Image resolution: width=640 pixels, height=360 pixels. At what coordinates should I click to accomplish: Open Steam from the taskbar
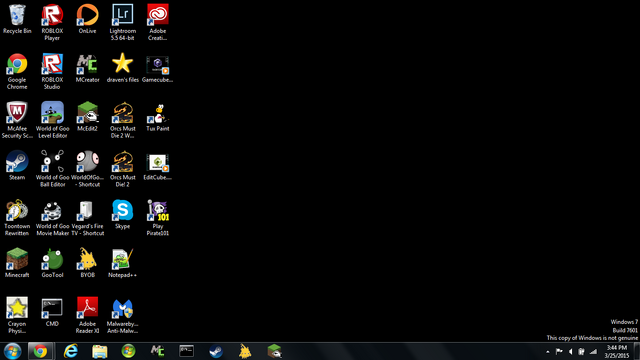pos(216,351)
